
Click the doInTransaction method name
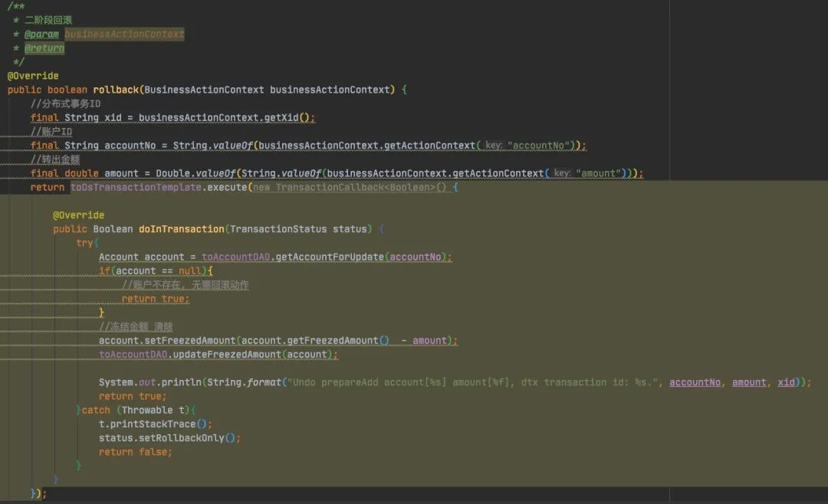181,229
